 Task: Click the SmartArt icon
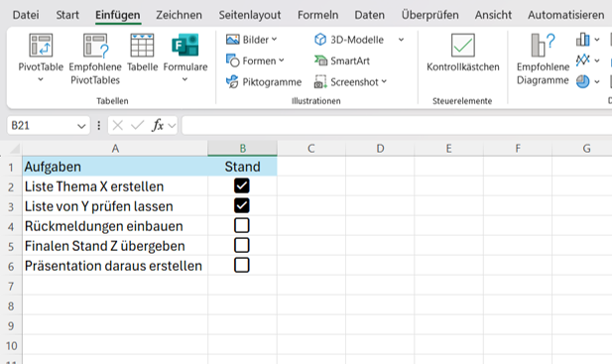pyautogui.click(x=320, y=61)
